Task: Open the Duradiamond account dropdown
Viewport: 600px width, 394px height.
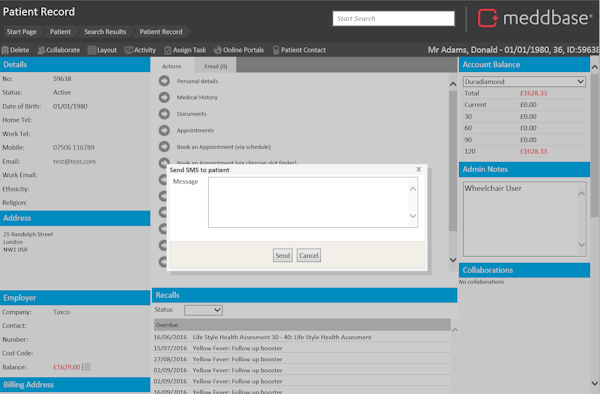Action: click(x=524, y=81)
